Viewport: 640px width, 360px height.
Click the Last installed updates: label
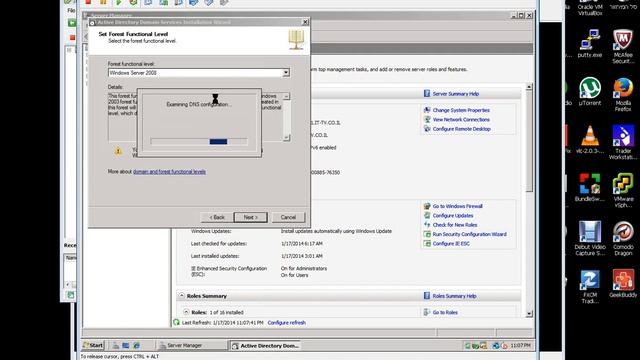pyautogui.click(x=215, y=256)
